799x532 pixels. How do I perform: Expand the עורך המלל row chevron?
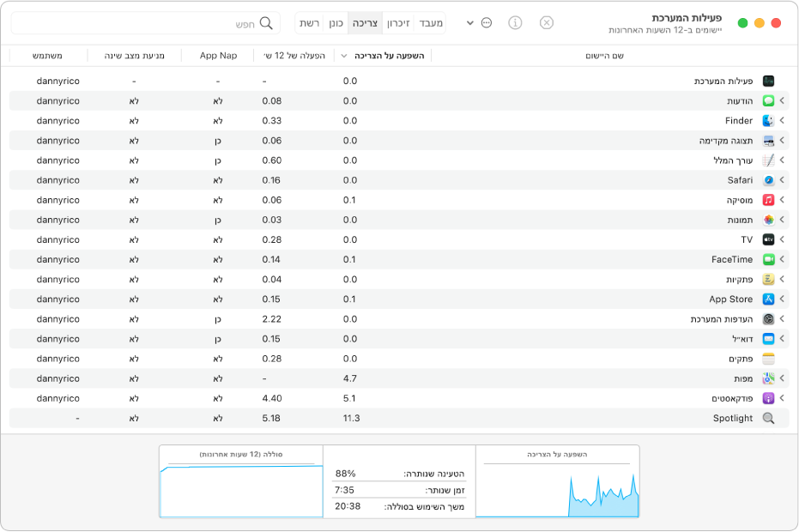pos(782,160)
